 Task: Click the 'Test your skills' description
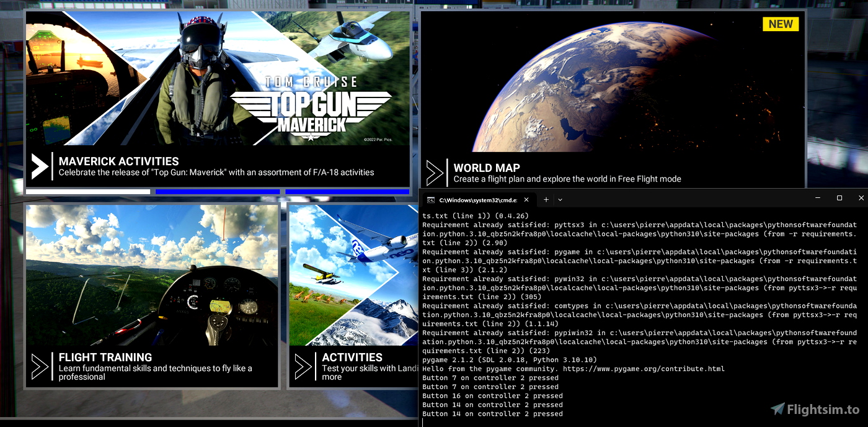tap(370, 372)
